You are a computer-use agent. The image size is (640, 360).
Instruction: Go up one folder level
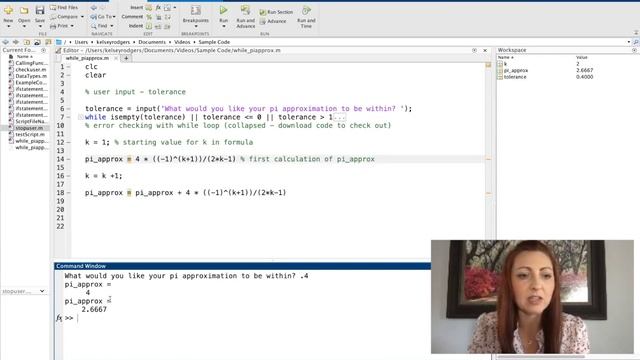27,42
